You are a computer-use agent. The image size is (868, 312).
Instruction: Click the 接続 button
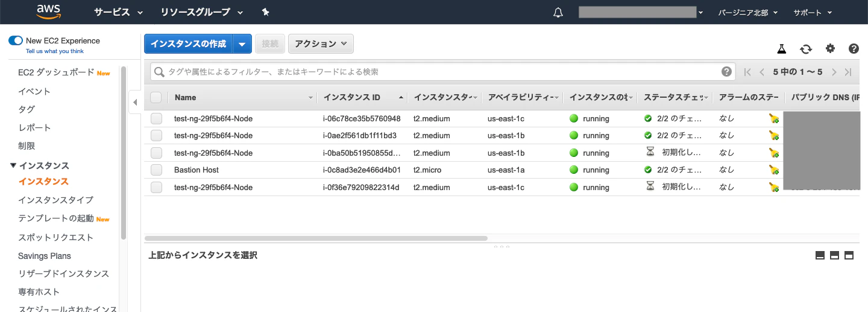tap(270, 43)
